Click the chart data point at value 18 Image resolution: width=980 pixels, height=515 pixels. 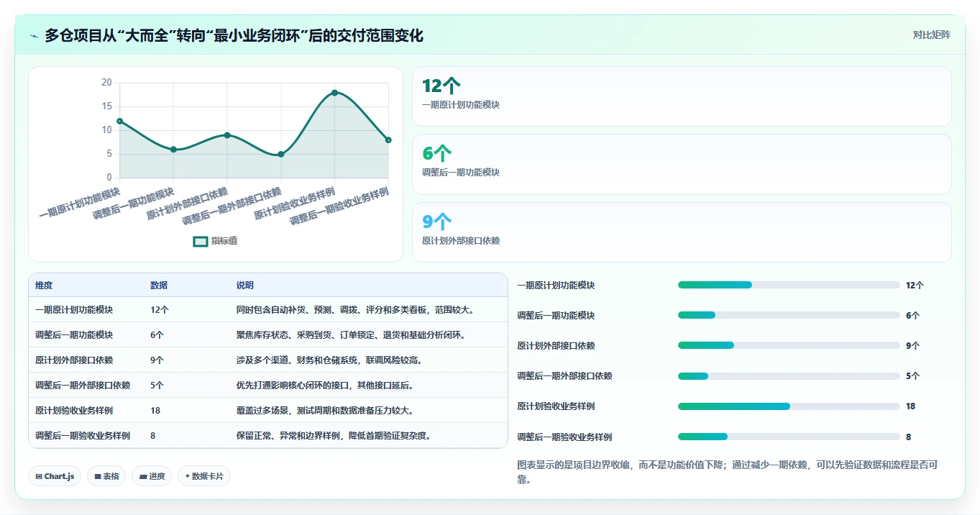(334, 93)
